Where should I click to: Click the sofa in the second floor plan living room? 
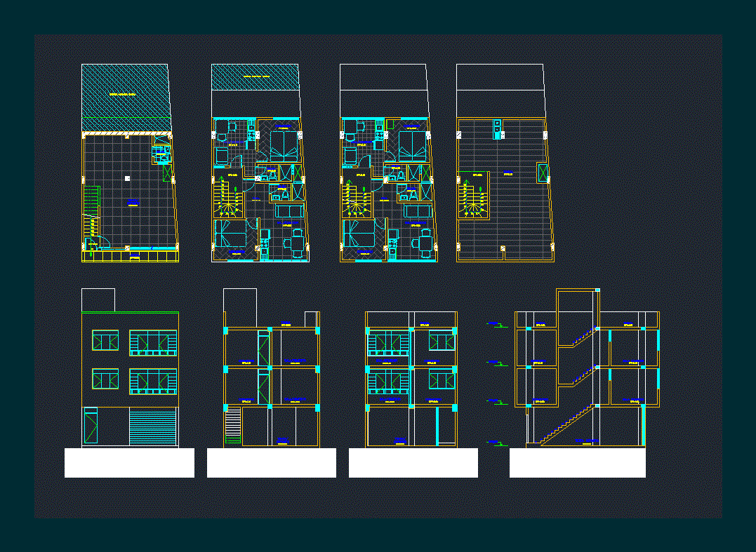[x=289, y=211]
